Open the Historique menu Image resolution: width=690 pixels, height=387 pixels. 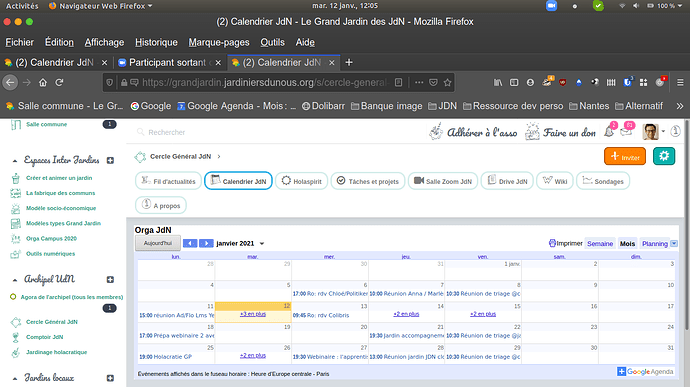tap(156, 42)
